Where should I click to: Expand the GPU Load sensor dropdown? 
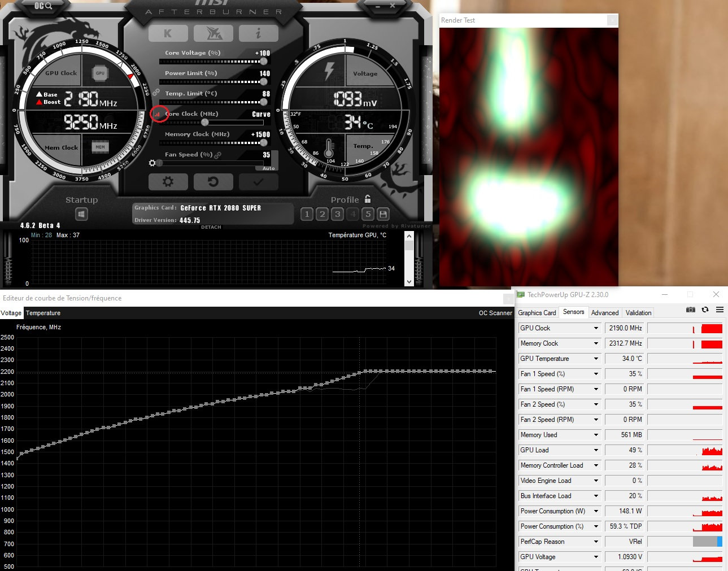596,450
